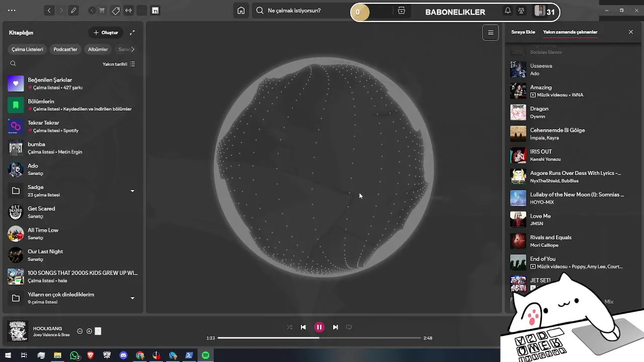Open notifications bell icon
The width and height of the screenshot is (644, 362).
point(508,11)
